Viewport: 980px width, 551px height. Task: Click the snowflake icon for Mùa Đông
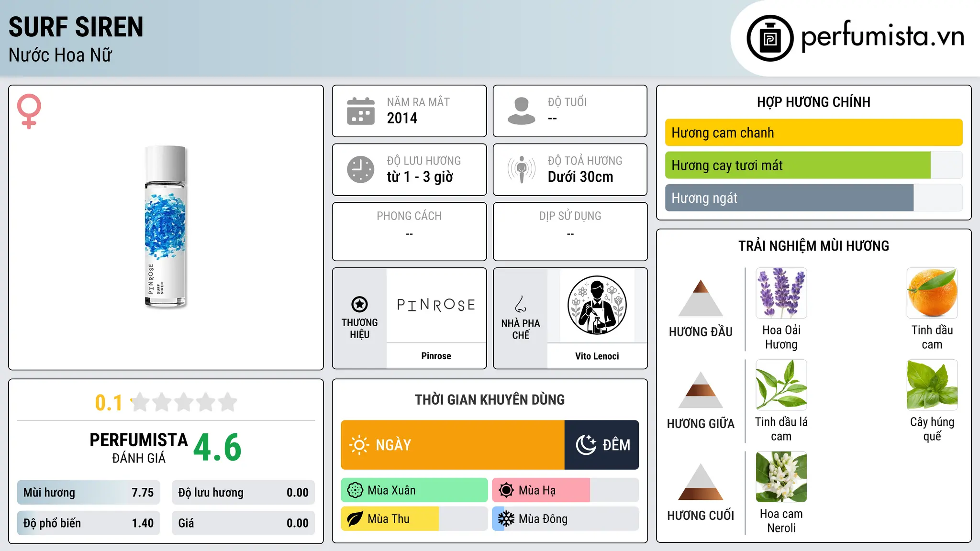tap(506, 519)
